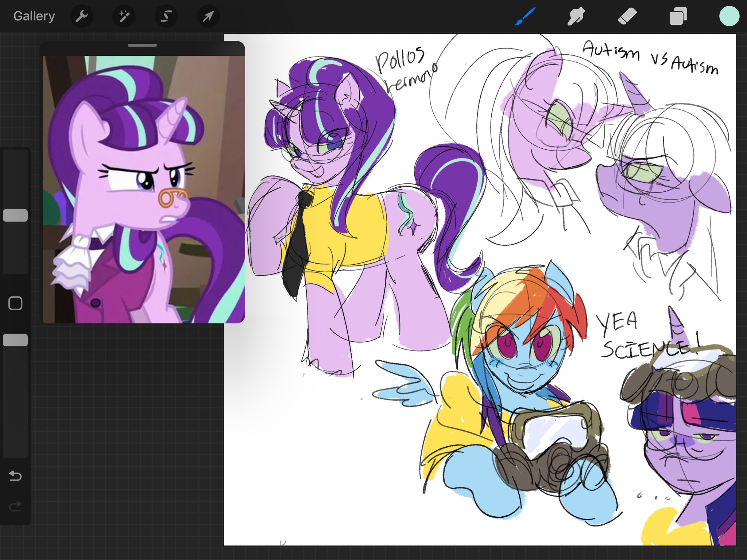Image resolution: width=747 pixels, height=560 pixels.
Task: Select the Brush tool
Action: [525, 16]
